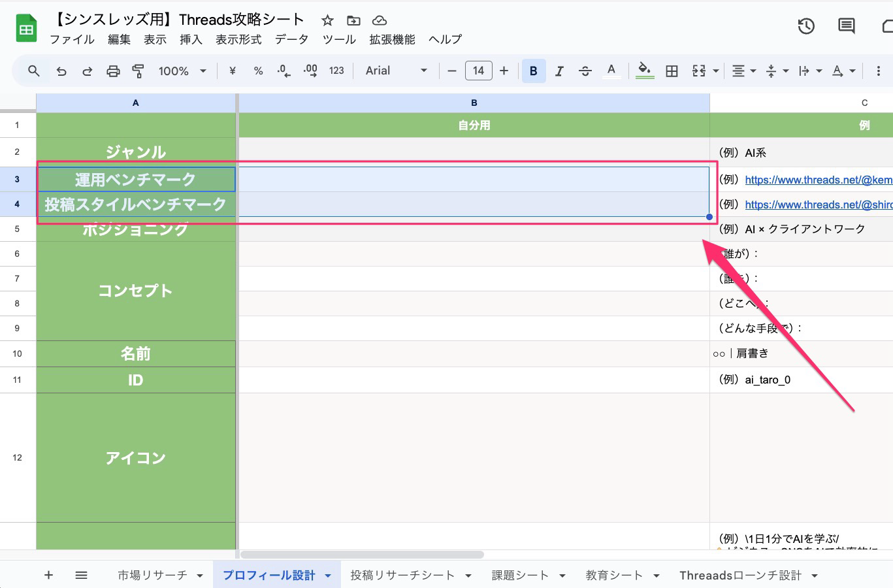The width and height of the screenshot is (893, 588).
Task: Click the undo arrow icon
Action: click(x=61, y=71)
